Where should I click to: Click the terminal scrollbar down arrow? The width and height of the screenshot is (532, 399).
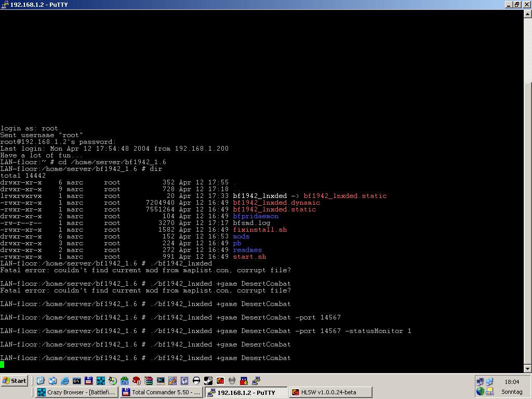528,368
